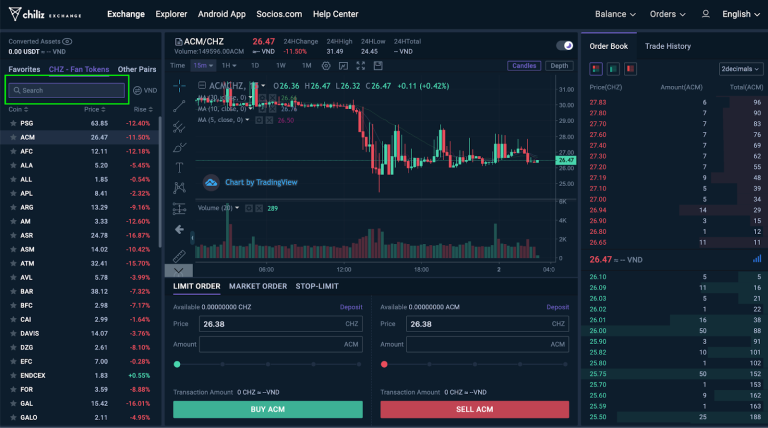Select the prediction and measurement tool

pos(179,209)
